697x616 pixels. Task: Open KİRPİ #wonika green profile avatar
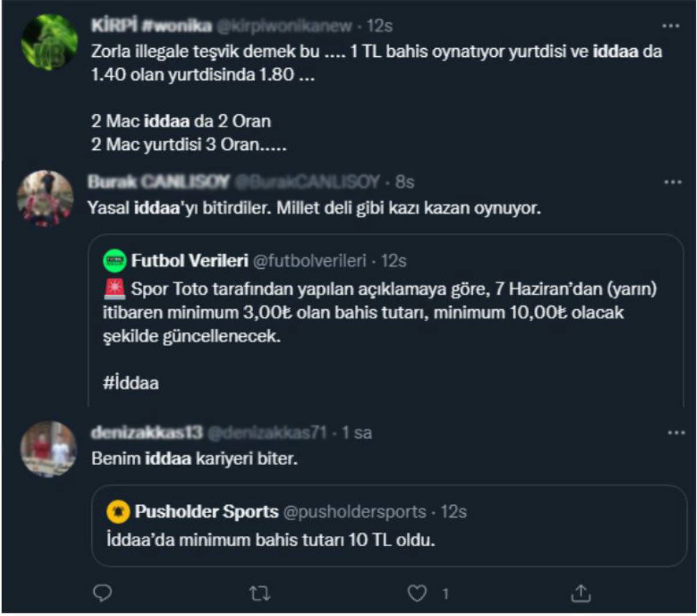(49, 43)
